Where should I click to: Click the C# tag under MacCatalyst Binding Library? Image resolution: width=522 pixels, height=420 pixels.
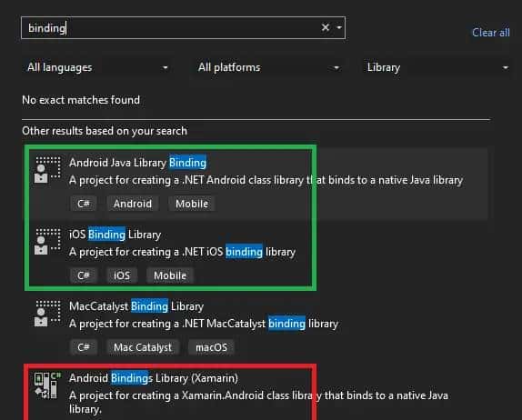point(84,347)
